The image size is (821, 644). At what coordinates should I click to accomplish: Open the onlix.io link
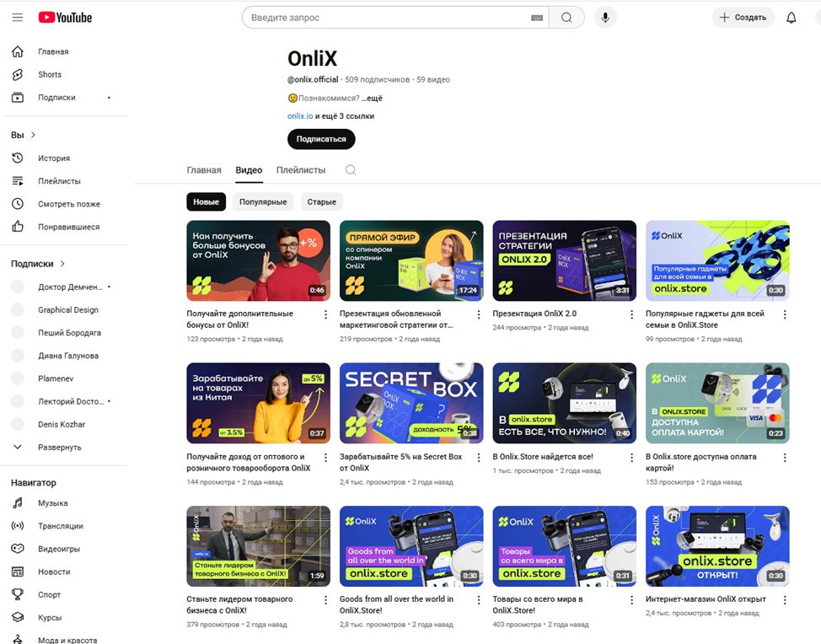point(299,116)
